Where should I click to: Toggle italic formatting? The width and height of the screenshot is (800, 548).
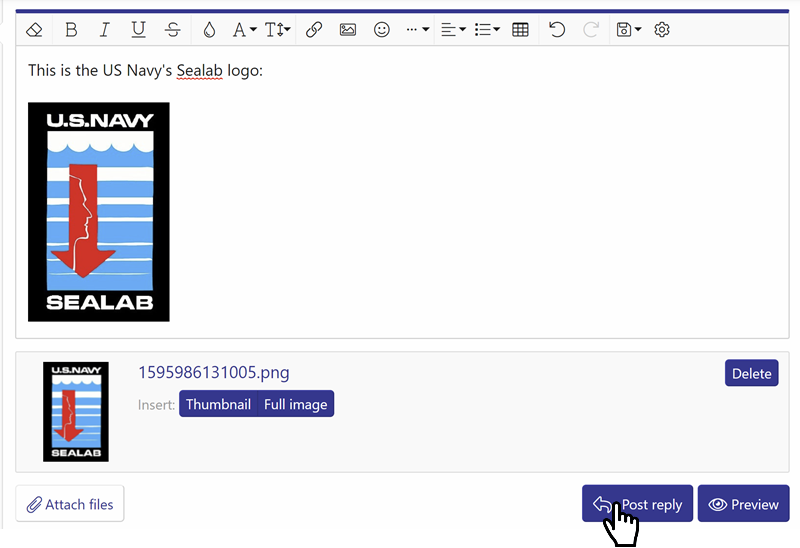click(105, 30)
